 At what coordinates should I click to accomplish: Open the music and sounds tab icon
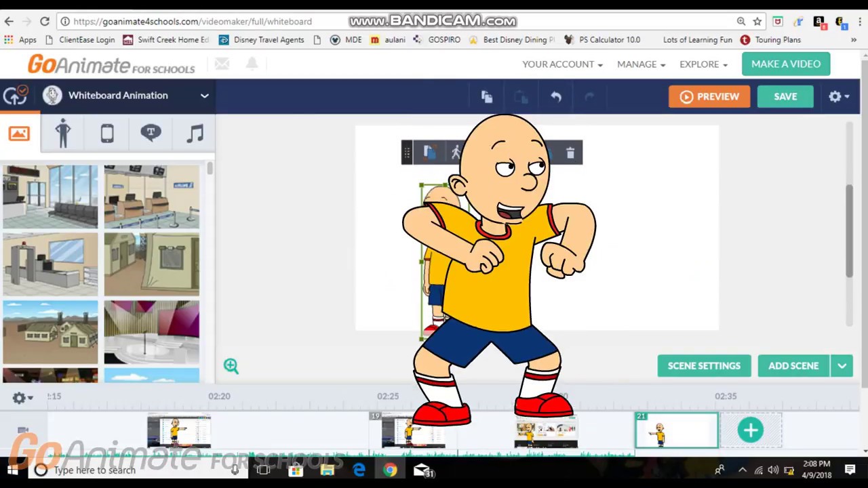point(195,133)
